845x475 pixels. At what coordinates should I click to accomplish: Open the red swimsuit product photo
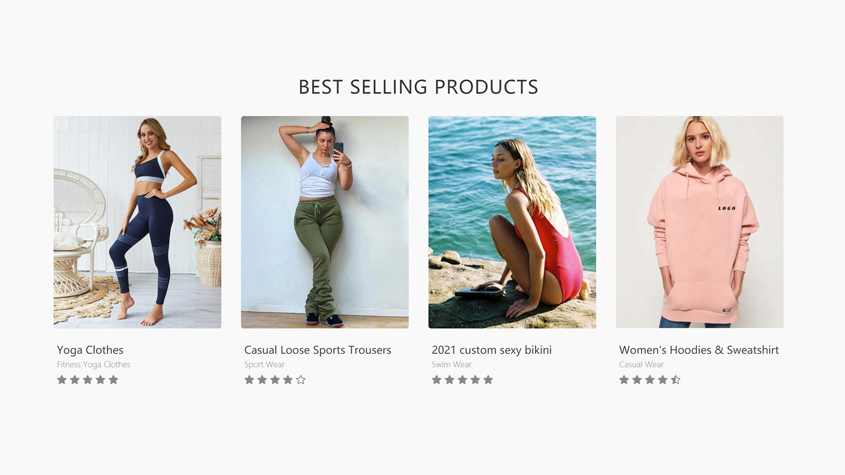coord(512,222)
